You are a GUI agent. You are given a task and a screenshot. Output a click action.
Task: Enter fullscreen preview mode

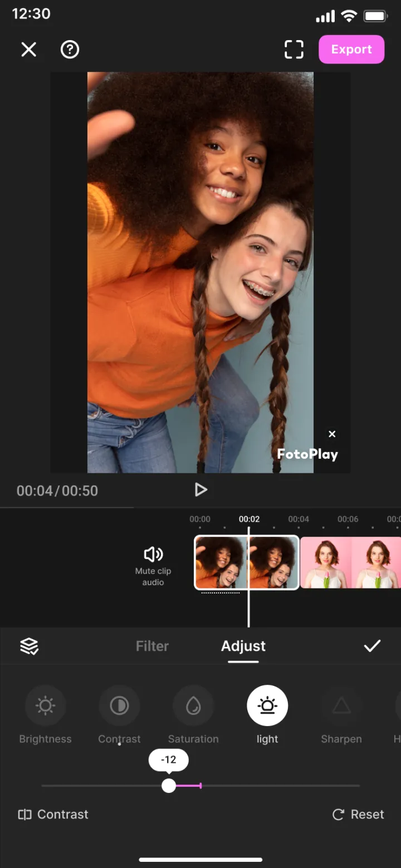294,50
